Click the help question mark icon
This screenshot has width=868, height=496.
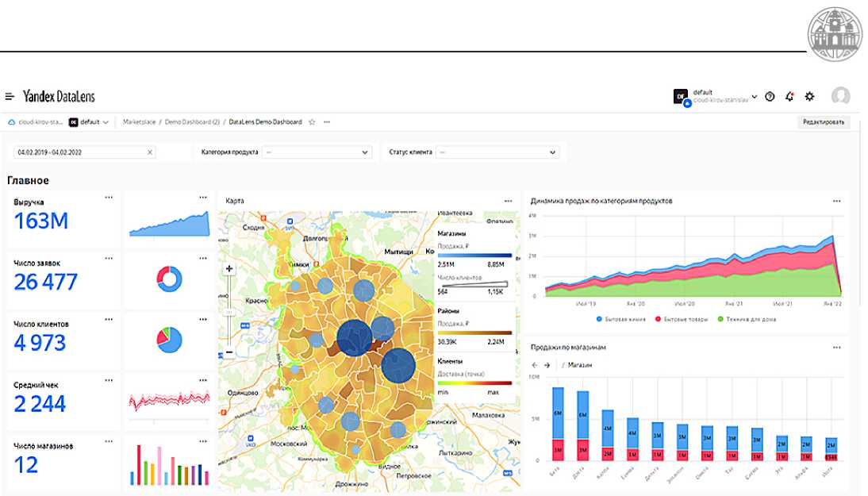point(770,97)
